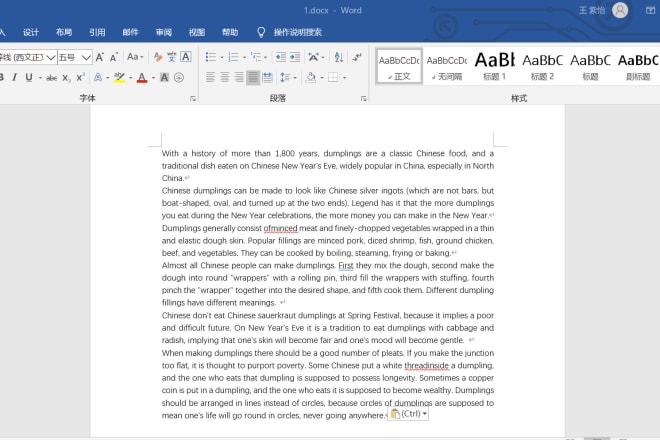
Task: Toggle superscript formatting
Action: (x=80, y=77)
